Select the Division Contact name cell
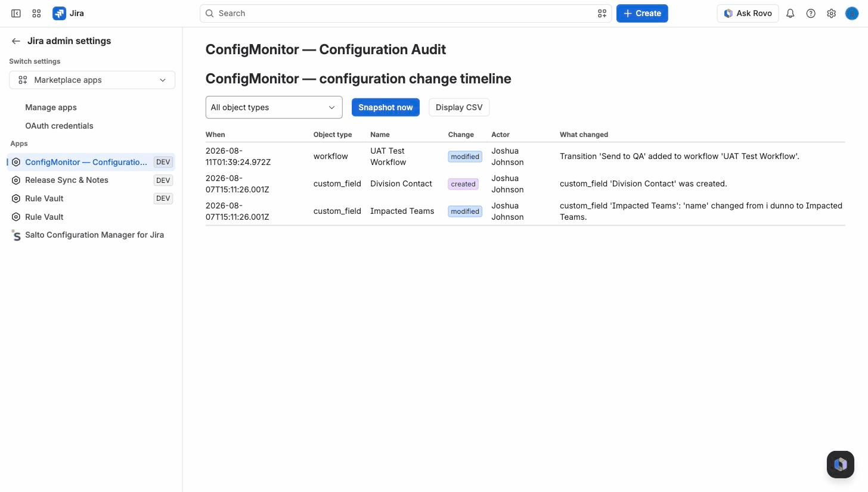Viewport: 868px width, 492px height. click(x=401, y=183)
